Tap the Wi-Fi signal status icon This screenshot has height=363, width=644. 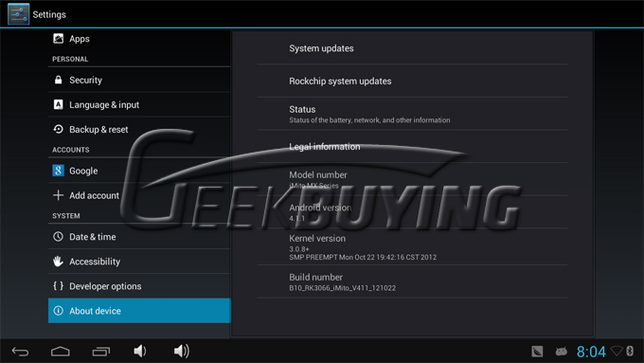pyautogui.click(x=617, y=351)
